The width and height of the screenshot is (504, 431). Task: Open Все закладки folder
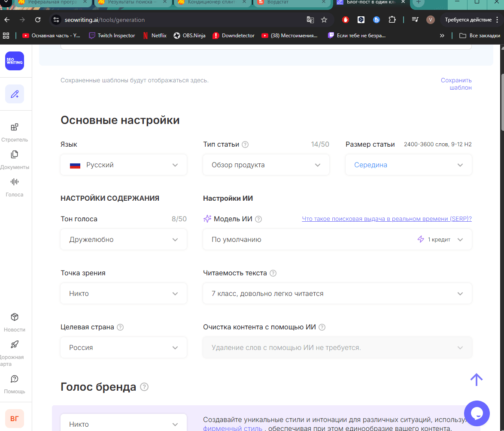(x=480, y=36)
